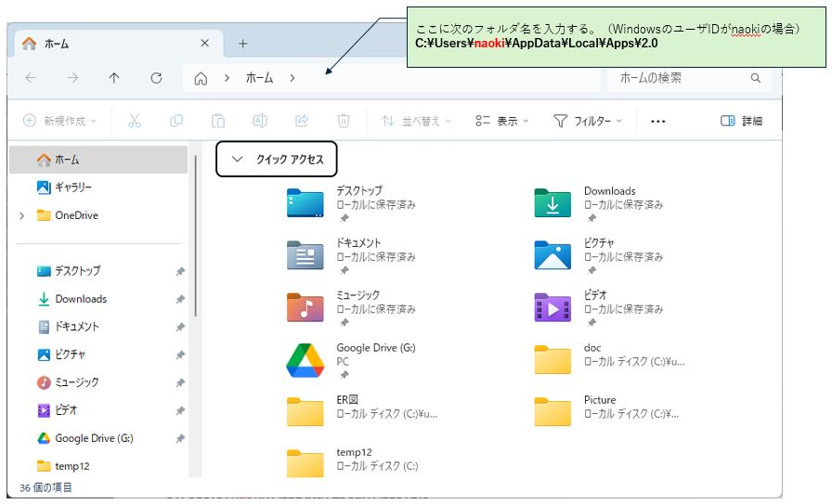Collapse the クイック アクセス section
This screenshot has width=832, height=504.
(237, 160)
